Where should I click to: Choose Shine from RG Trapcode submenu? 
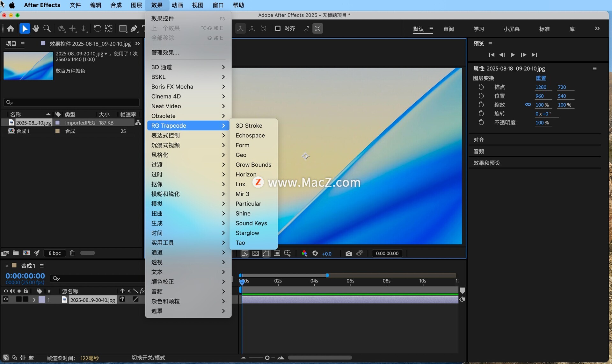pos(243,213)
